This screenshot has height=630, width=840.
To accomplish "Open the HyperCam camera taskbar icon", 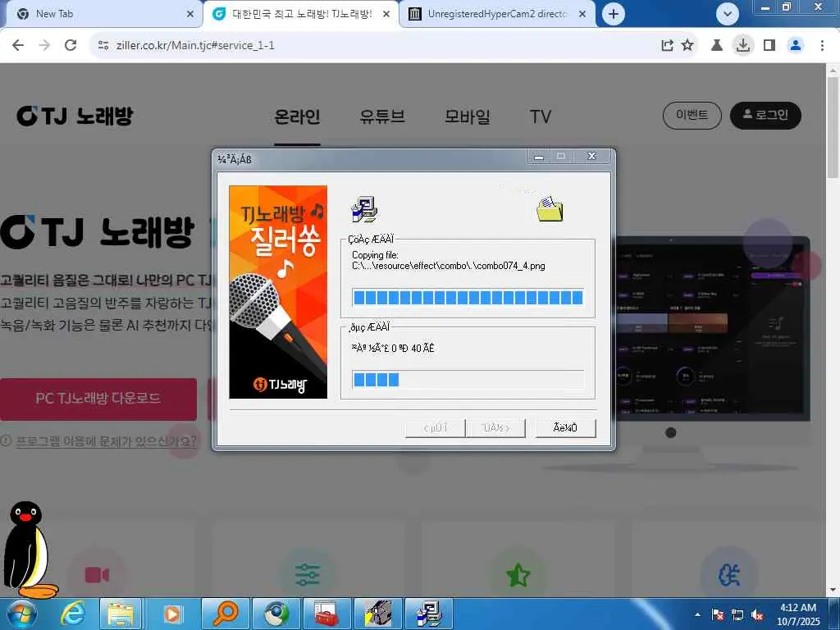I will click(x=377, y=614).
